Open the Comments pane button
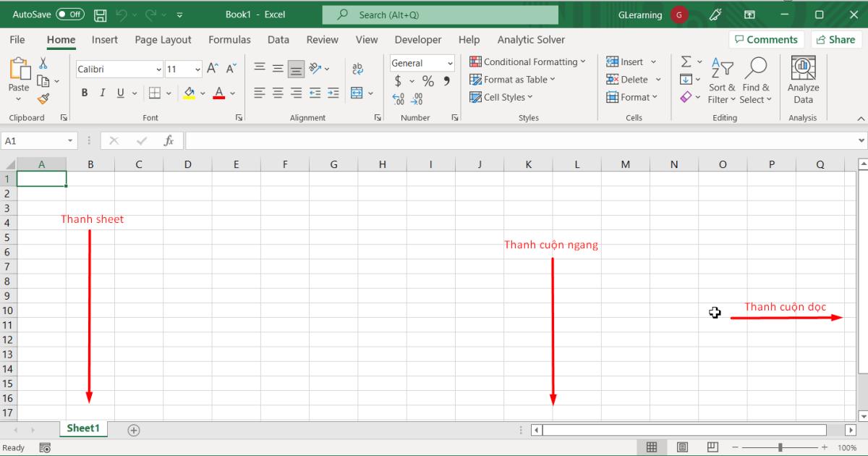868x456 pixels. point(765,40)
